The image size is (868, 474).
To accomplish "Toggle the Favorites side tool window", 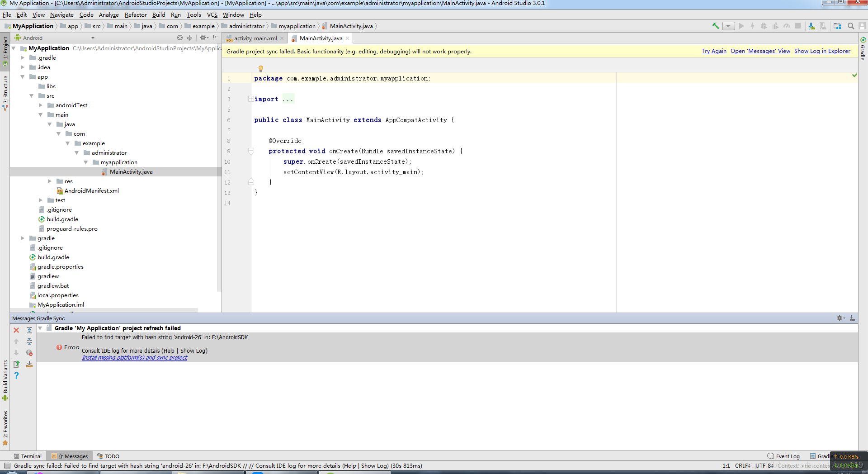I will coord(5,428).
